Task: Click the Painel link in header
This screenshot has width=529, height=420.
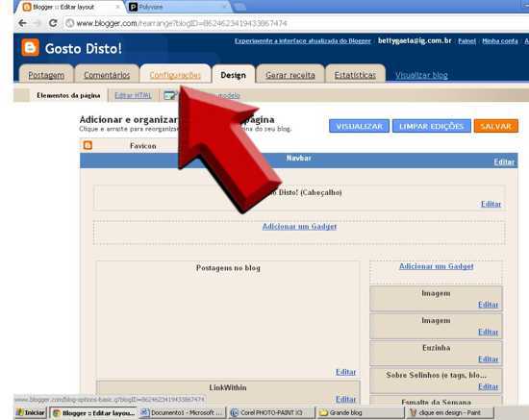Action: [x=466, y=40]
